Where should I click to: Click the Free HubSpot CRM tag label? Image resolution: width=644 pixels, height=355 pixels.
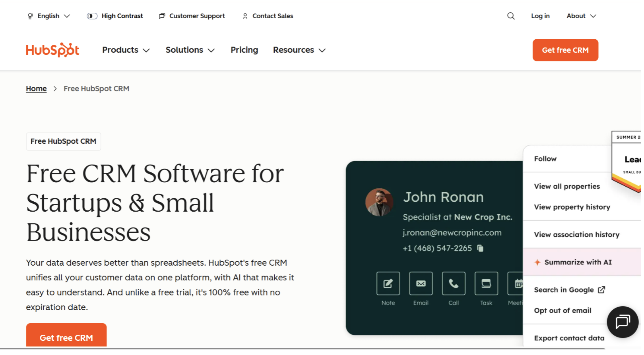(64, 141)
